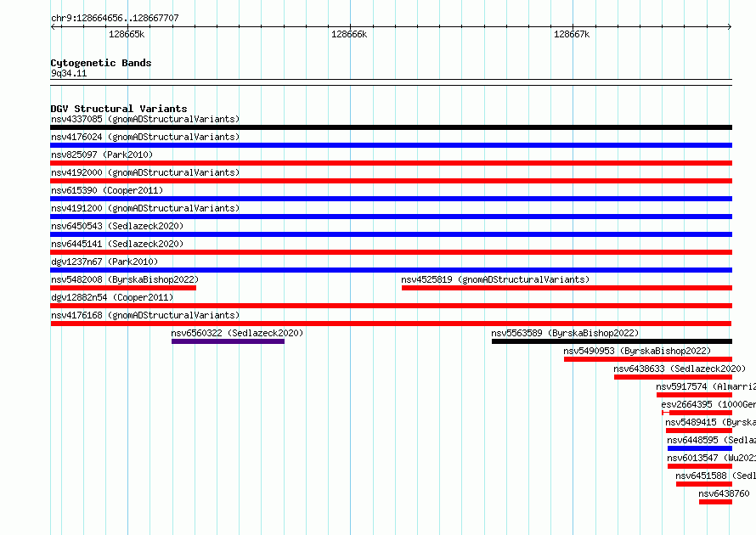Click the 128666k ruler mark
This screenshot has height=535, width=756.
(349, 34)
